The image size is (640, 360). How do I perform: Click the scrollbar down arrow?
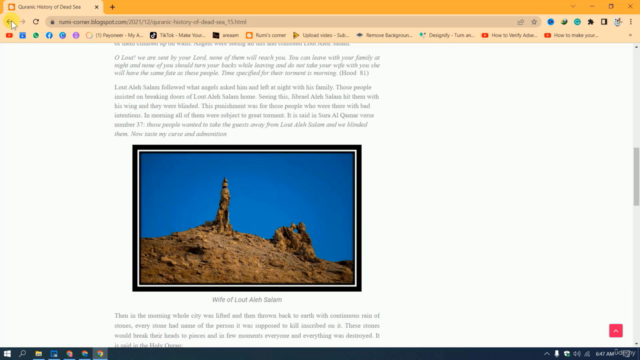(636, 344)
